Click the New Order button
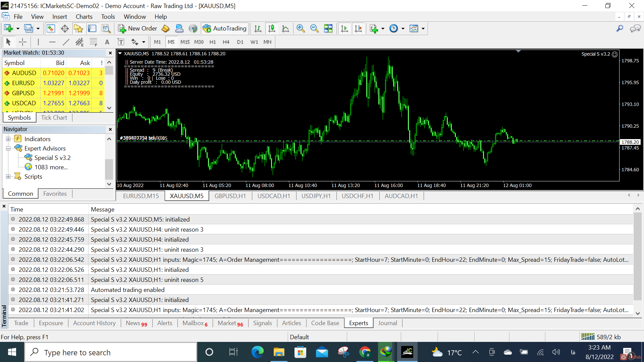The height and width of the screenshot is (362, 644). (x=138, y=28)
